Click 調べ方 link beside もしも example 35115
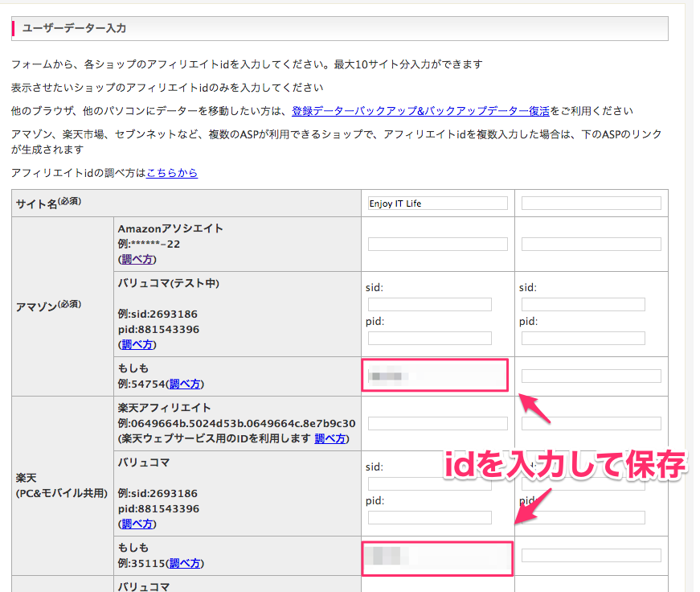 [185, 563]
